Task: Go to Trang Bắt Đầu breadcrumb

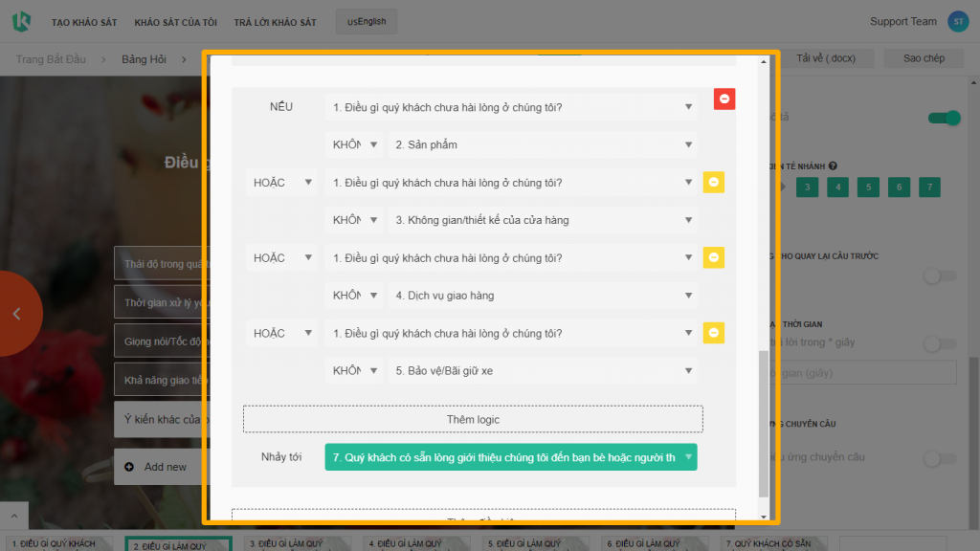Action: click(x=51, y=59)
